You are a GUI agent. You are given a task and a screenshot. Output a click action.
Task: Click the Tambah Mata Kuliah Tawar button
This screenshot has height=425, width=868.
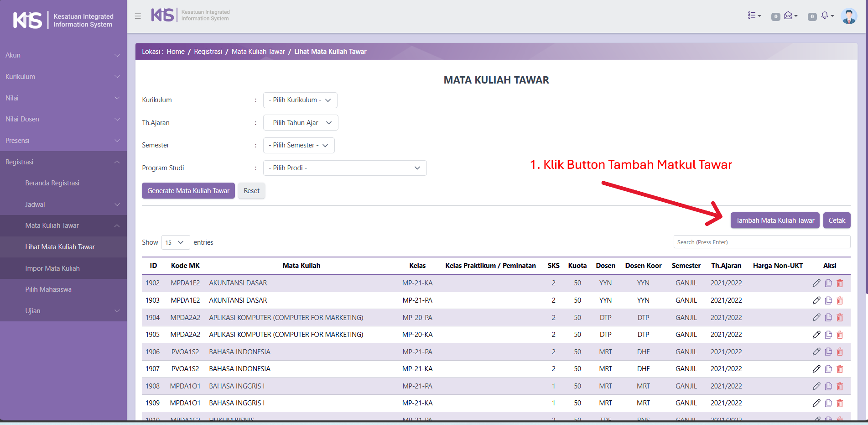tap(774, 220)
